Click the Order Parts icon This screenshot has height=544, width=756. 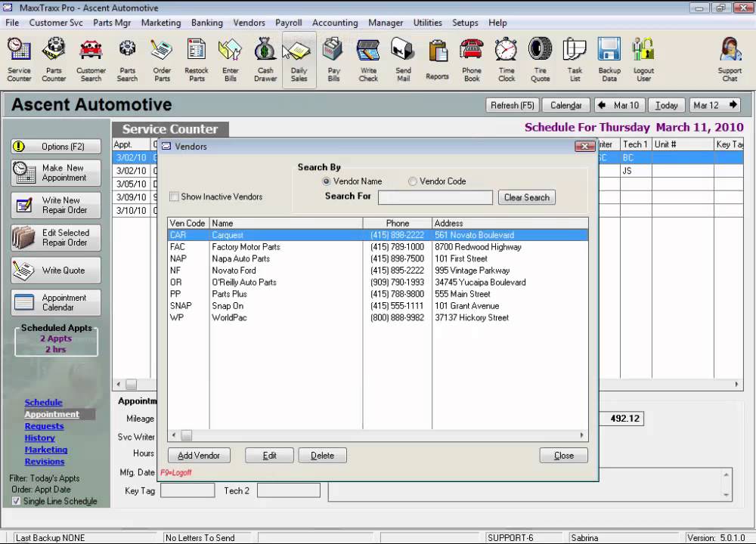162,60
